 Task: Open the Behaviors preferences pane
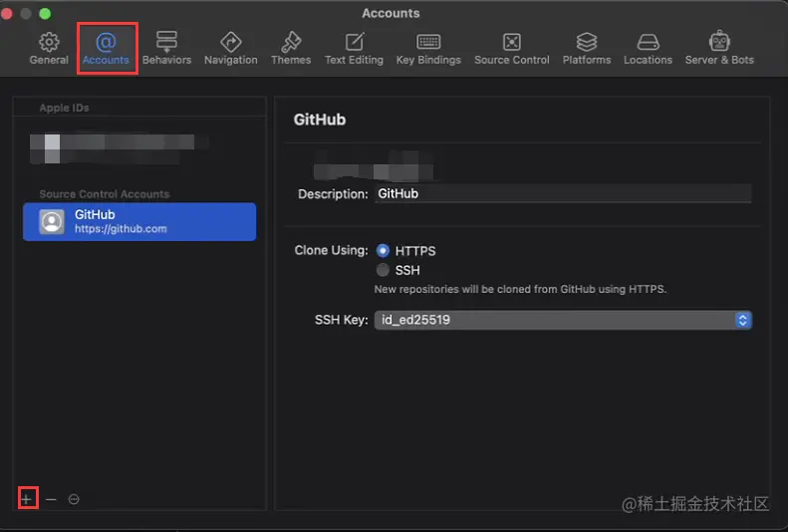(166, 48)
